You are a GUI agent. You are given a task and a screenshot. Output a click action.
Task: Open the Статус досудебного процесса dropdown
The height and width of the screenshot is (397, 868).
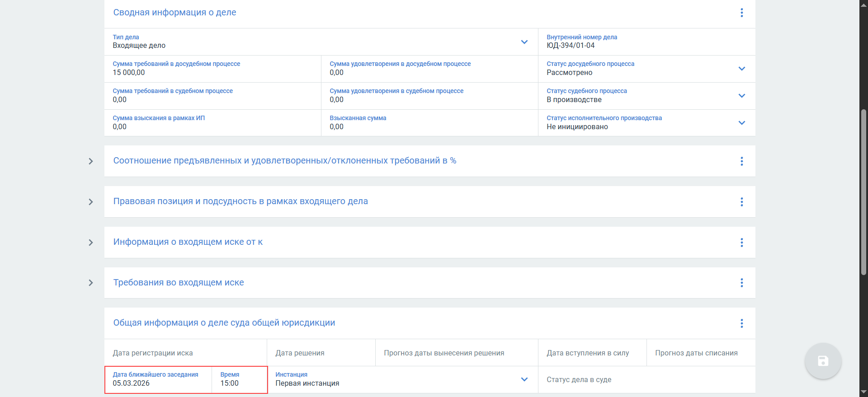(x=741, y=69)
